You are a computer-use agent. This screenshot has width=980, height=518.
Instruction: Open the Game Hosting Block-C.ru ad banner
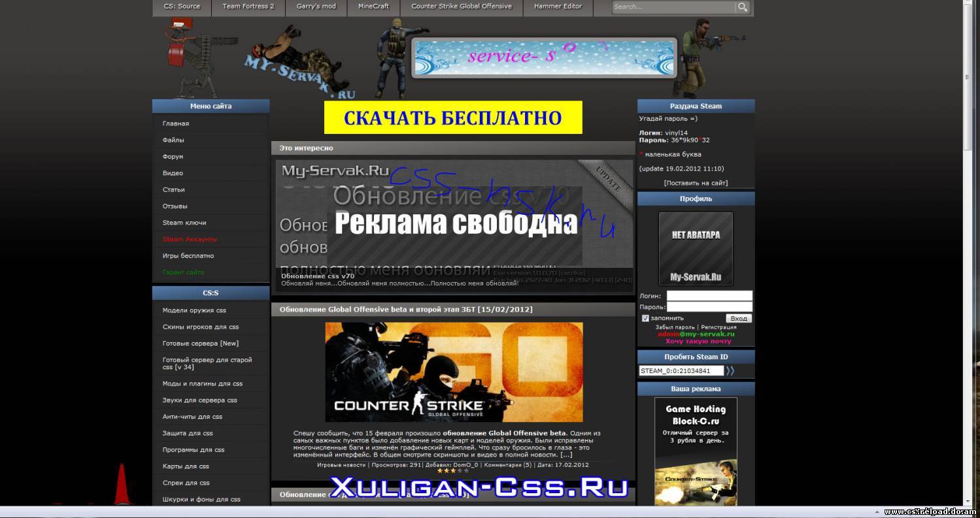click(696, 451)
